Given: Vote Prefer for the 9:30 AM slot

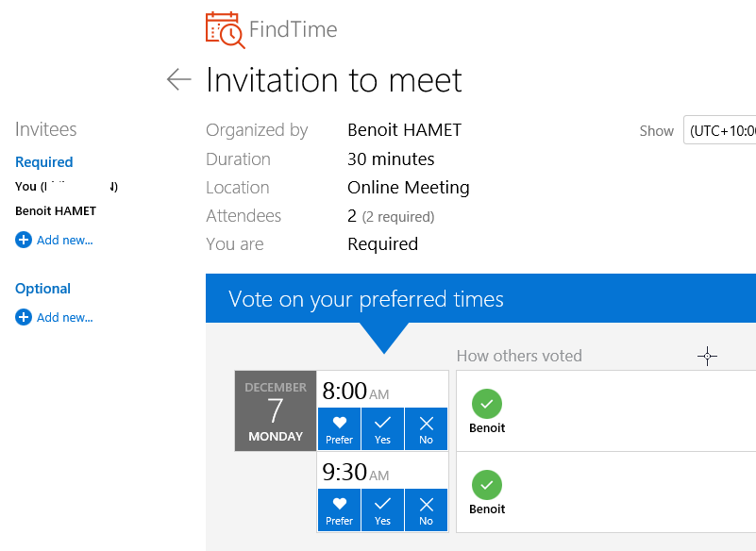Looking at the screenshot, I should coord(339,510).
